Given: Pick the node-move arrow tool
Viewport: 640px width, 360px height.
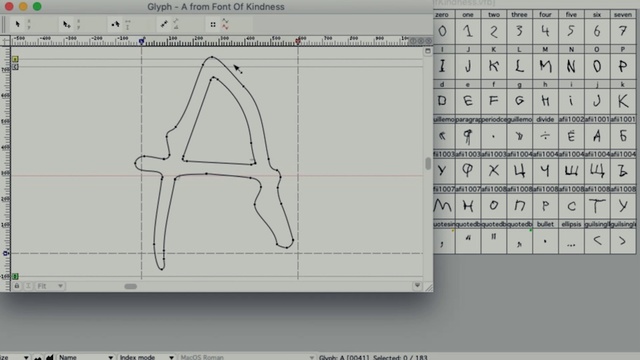Looking at the screenshot, I should pos(116,24).
